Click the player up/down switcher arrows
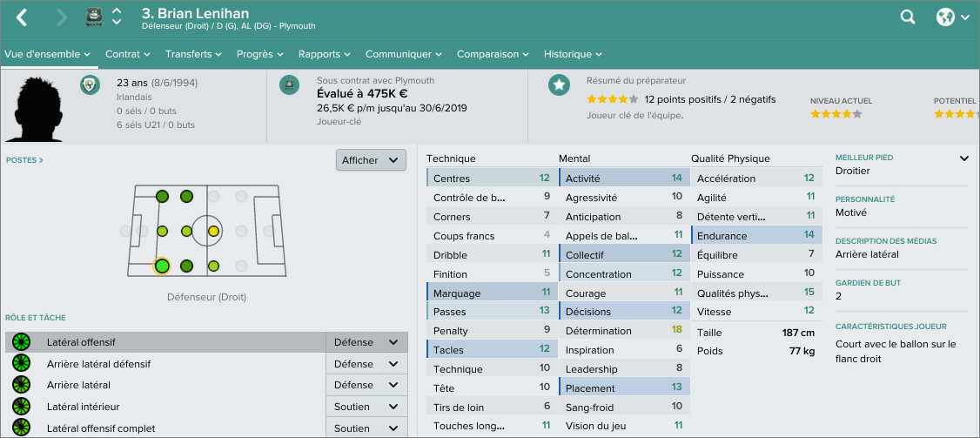The height and width of the screenshot is (438, 980). point(117,17)
